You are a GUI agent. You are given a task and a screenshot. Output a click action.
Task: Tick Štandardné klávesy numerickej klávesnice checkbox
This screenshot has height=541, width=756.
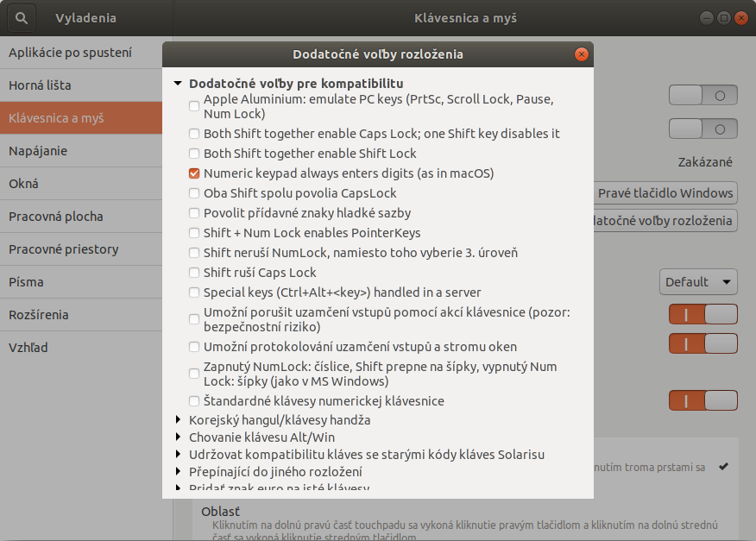pyautogui.click(x=194, y=401)
